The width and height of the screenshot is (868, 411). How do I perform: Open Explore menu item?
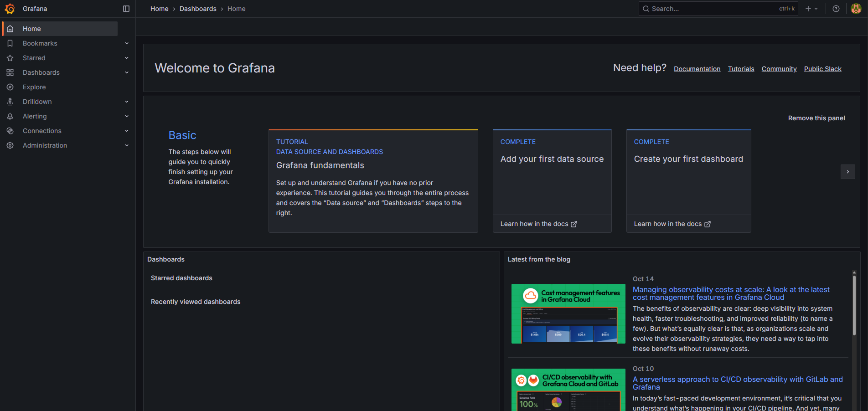[34, 87]
